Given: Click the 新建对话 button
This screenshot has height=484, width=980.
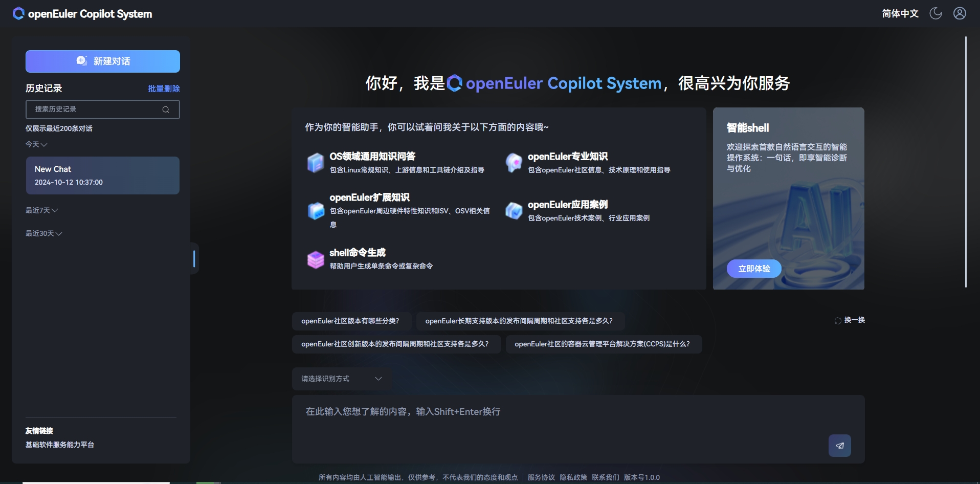Looking at the screenshot, I should coord(102,61).
